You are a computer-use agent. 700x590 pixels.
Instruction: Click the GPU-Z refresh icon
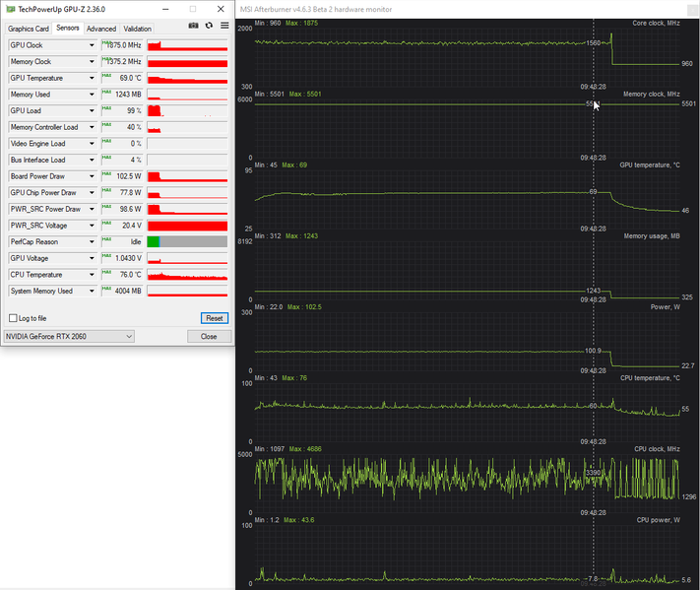(x=209, y=26)
